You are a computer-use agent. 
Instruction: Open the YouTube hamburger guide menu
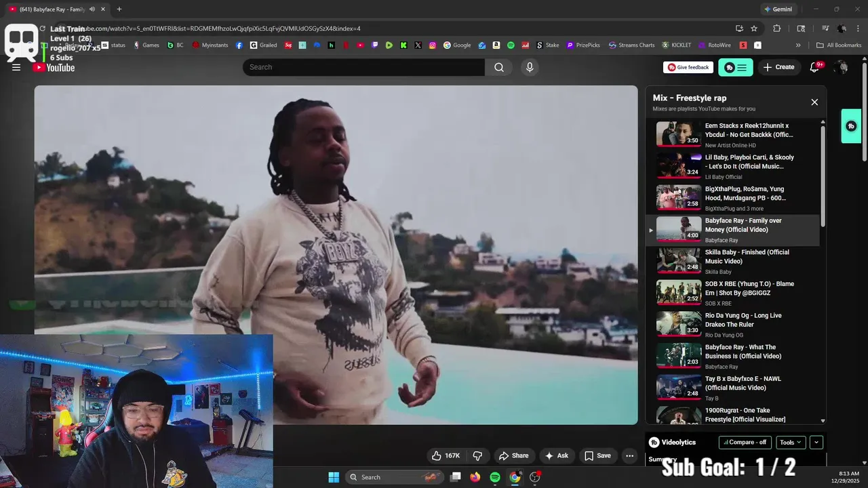[16, 67]
